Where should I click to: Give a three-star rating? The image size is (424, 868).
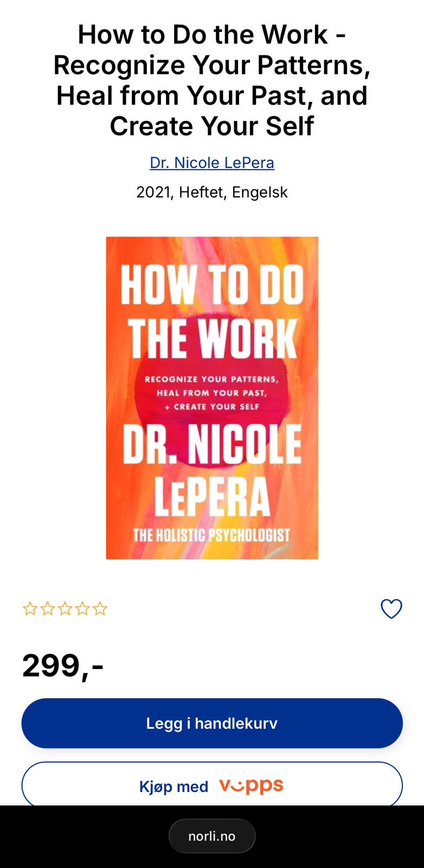coord(65,609)
